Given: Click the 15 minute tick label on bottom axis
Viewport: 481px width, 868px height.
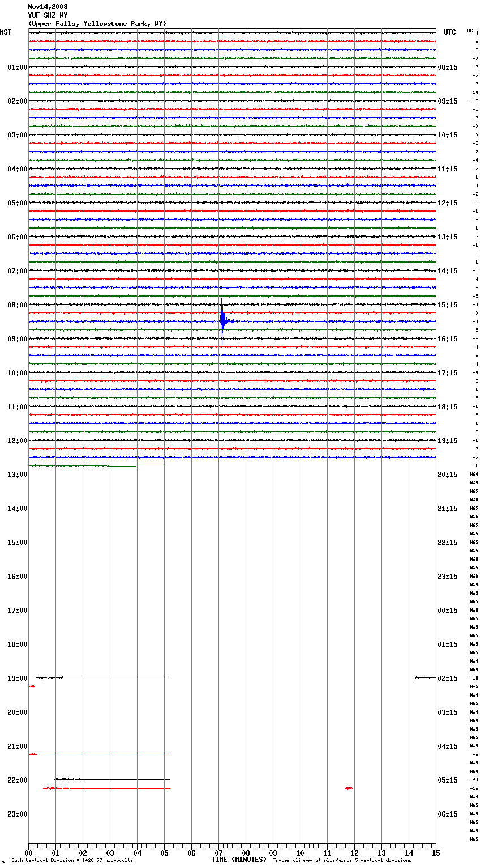Looking at the screenshot, I should [436, 853].
